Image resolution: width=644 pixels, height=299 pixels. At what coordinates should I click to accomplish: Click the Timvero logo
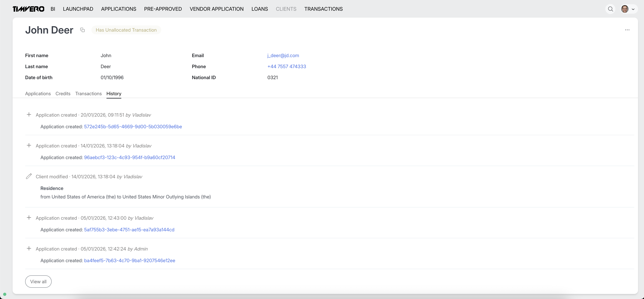(x=28, y=9)
